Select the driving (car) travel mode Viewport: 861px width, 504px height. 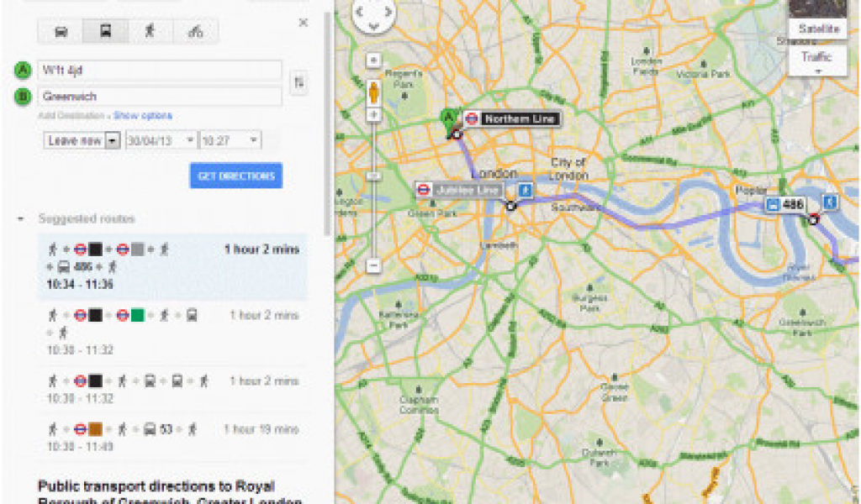coord(61,31)
